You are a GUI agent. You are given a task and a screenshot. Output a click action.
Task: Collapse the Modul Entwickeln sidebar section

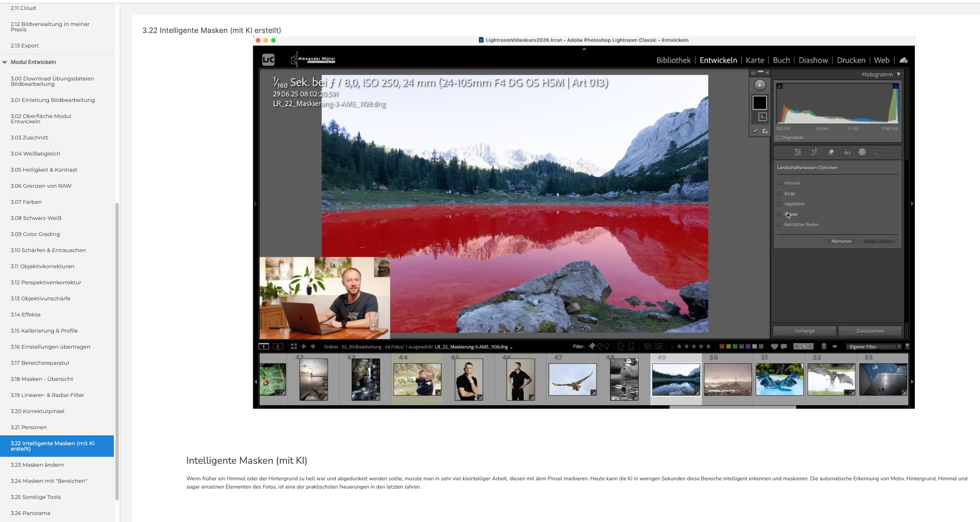click(5, 62)
